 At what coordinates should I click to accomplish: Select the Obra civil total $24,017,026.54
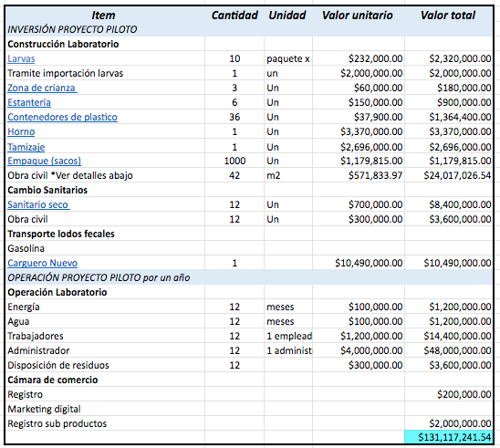click(x=448, y=175)
